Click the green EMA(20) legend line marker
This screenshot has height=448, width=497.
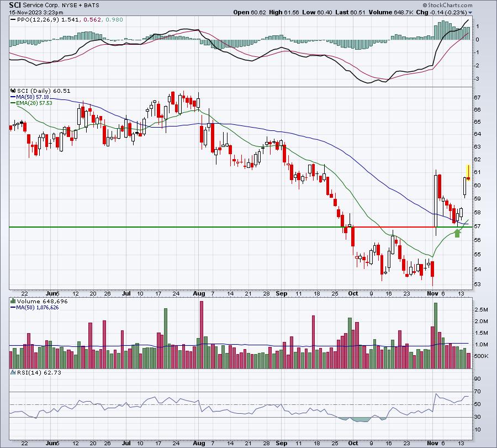click(13, 103)
